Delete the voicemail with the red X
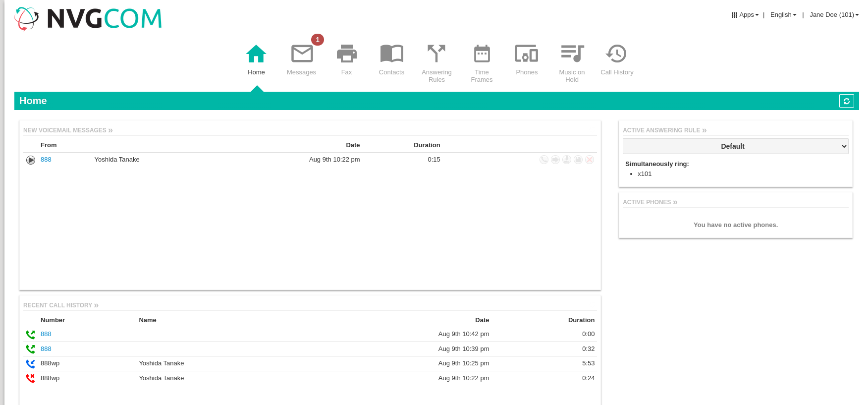868x405 pixels. pyautogui.click(x=590, y=160)
